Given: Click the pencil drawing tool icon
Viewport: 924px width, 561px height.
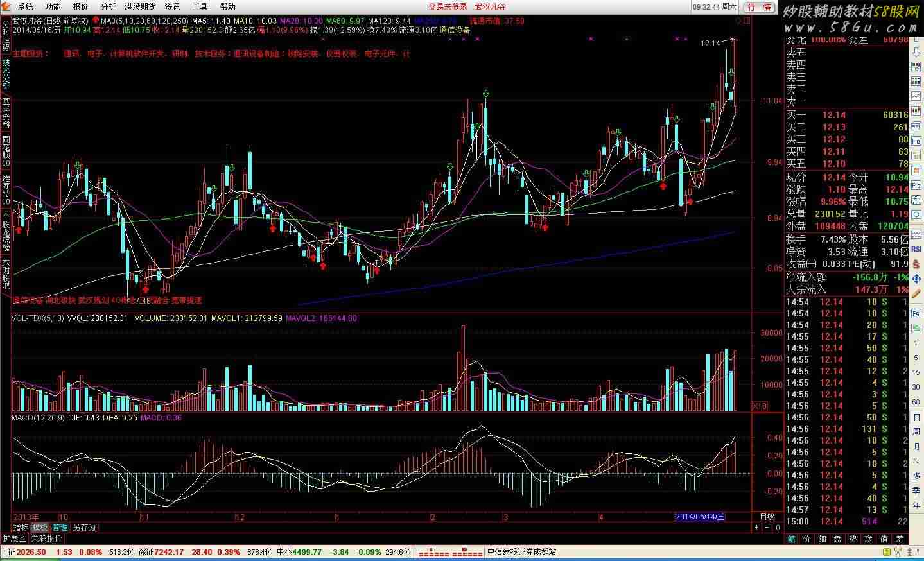Looking at the screenshot, I should (x=916, y=293).
